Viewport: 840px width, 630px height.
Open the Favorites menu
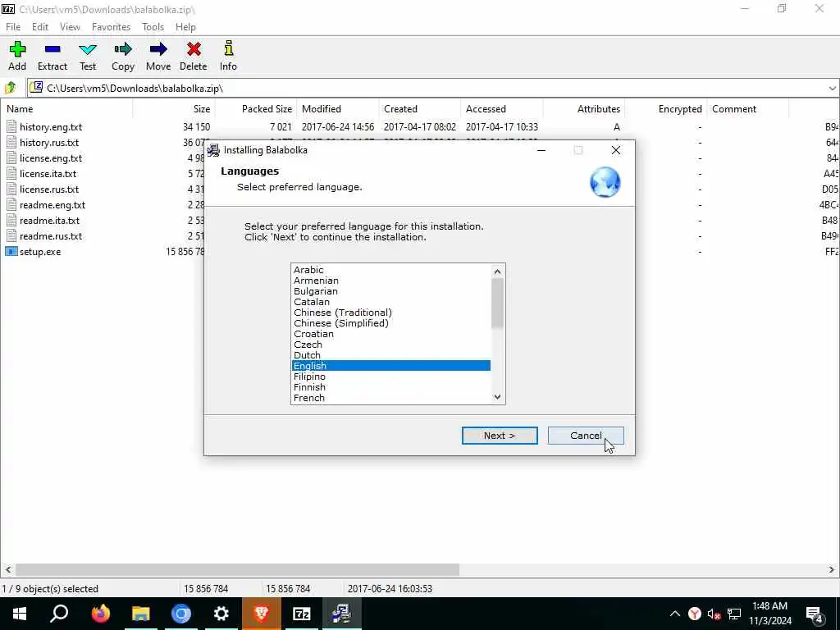(111, 27)
